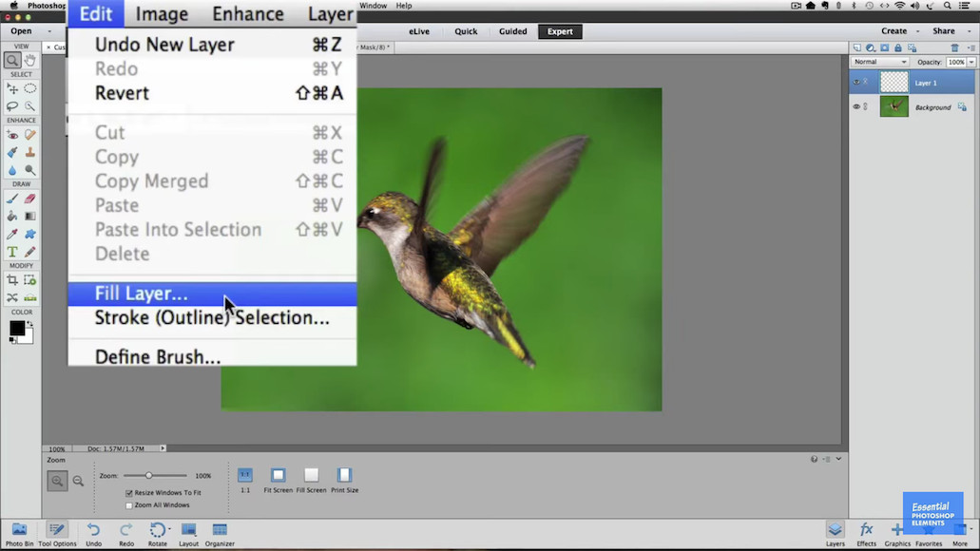Image resolution: width=980 pixels, height=551 pixels.
Task: Expand the Opacity dropdown arrow
Action: point(970,62)
